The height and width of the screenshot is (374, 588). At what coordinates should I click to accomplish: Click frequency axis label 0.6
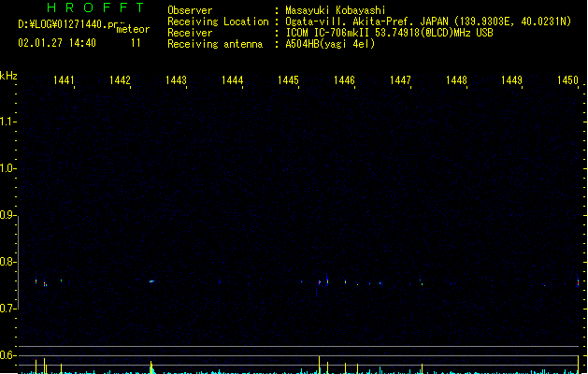point(7,355)
